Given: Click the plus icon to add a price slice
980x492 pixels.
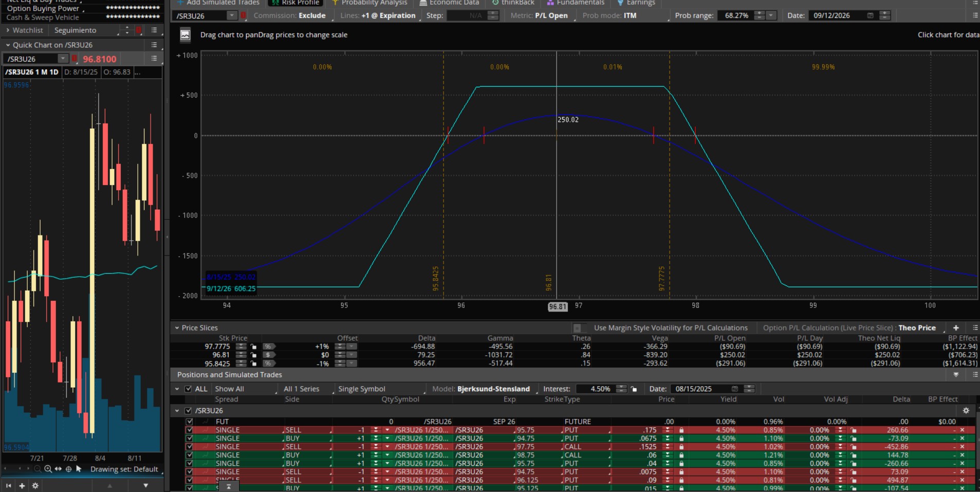Looking at the screenshot, I should click(x=956, y=328).
